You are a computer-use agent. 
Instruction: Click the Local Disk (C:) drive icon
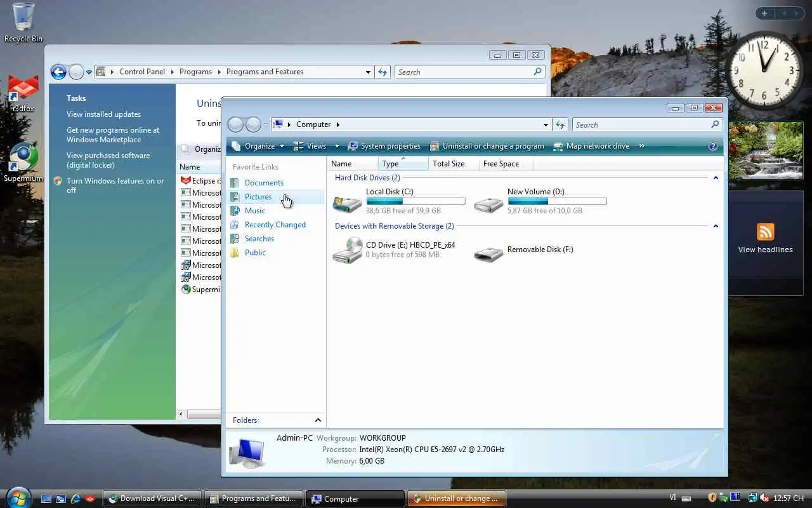tap(348, 203)
